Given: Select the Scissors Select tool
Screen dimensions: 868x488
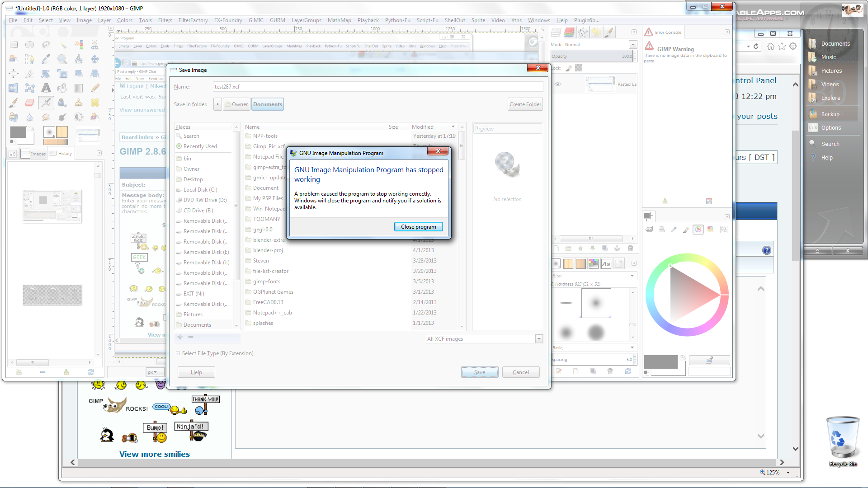Looking at the screenshot, I should click(x=95, y=45).
